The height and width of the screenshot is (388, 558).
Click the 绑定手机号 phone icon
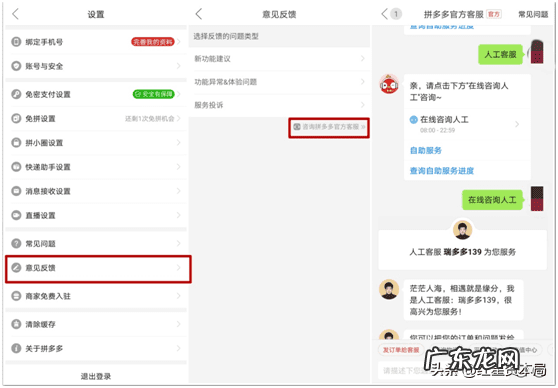coord(16,42)
